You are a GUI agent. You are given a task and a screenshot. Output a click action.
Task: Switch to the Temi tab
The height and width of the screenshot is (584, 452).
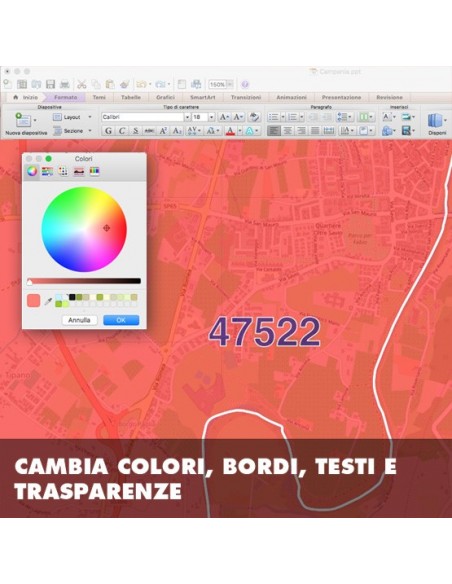pyautogui.click(x=99, y=97)
